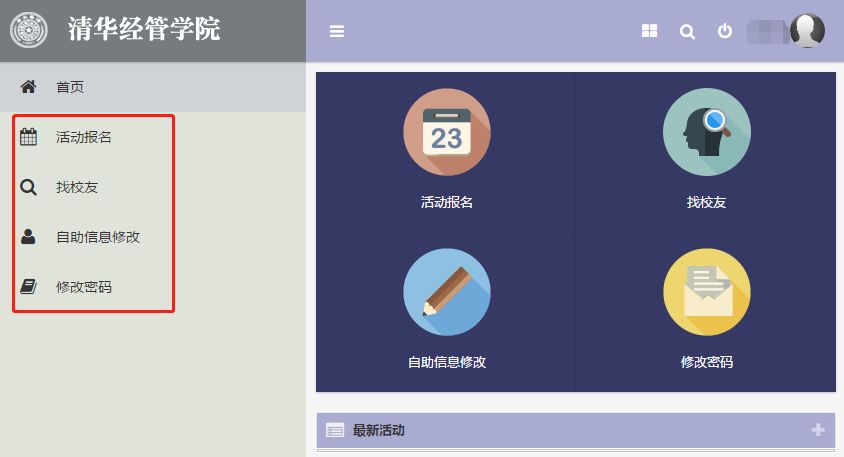Open the head with magnifier round icon
The image size is (844, 457).
click(x=706, y=132)
